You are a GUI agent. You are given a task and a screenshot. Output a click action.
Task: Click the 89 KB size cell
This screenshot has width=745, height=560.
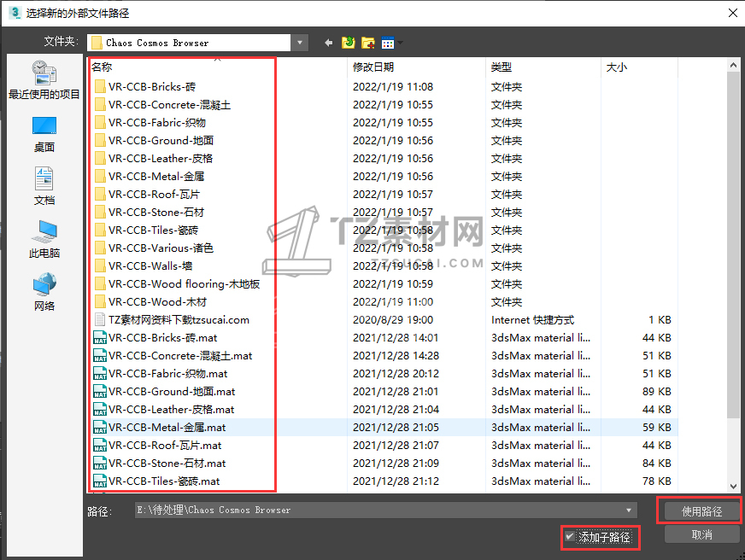[657, 392]
